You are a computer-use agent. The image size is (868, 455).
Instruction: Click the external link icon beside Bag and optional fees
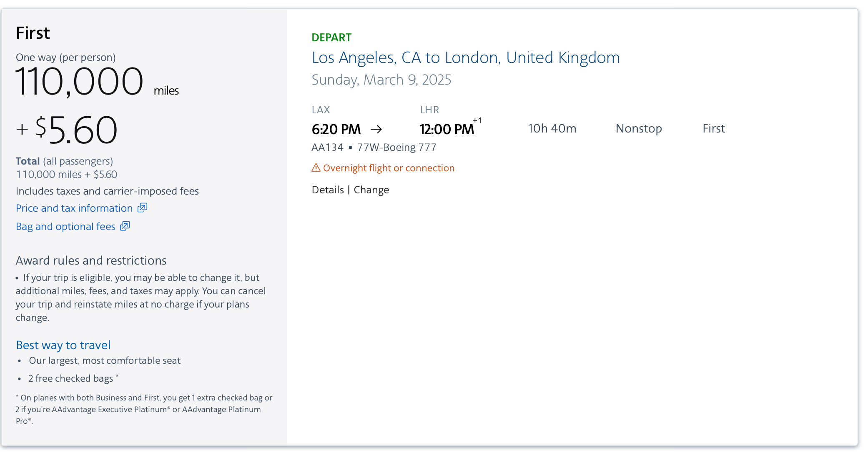pyautogui.click(x=125, y=226)
